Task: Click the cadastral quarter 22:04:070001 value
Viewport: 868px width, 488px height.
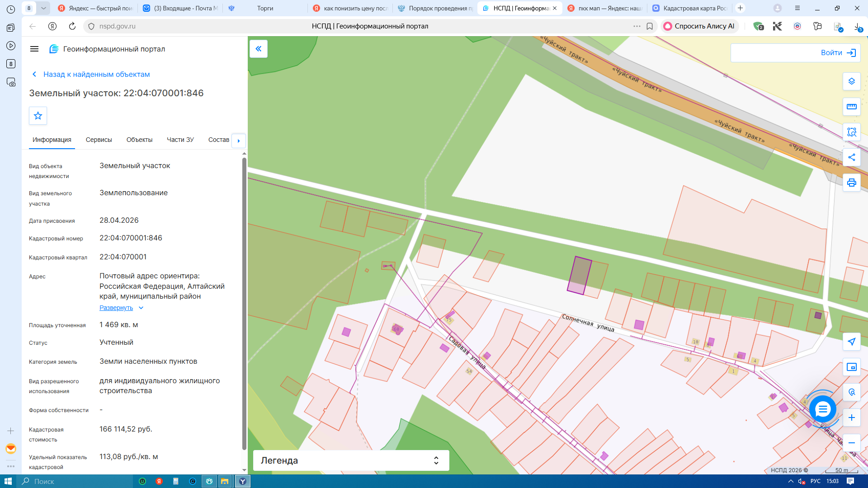Action: (123, 257)
